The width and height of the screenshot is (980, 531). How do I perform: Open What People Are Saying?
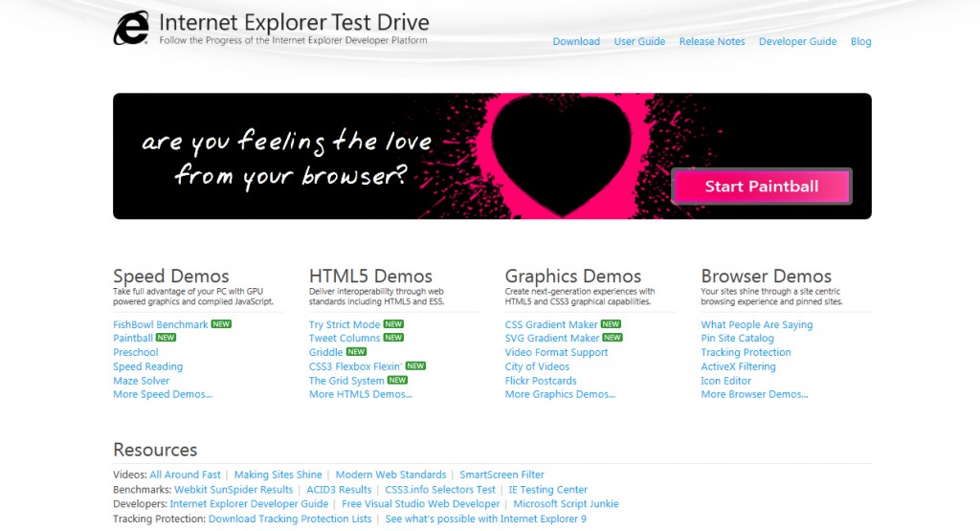point(757,325)
